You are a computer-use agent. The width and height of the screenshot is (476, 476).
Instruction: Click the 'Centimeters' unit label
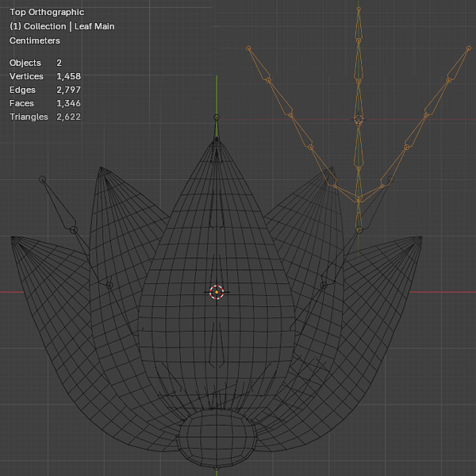click(35, 40)
